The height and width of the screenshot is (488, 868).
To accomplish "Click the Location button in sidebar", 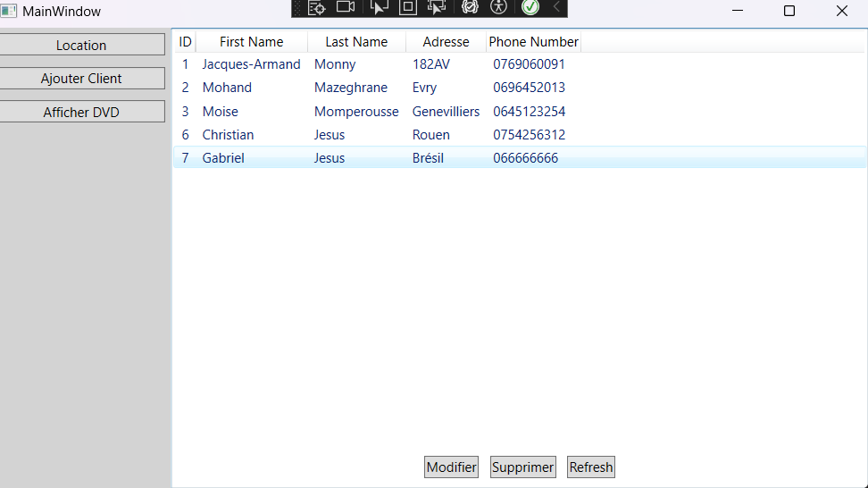I will point(81,45).
